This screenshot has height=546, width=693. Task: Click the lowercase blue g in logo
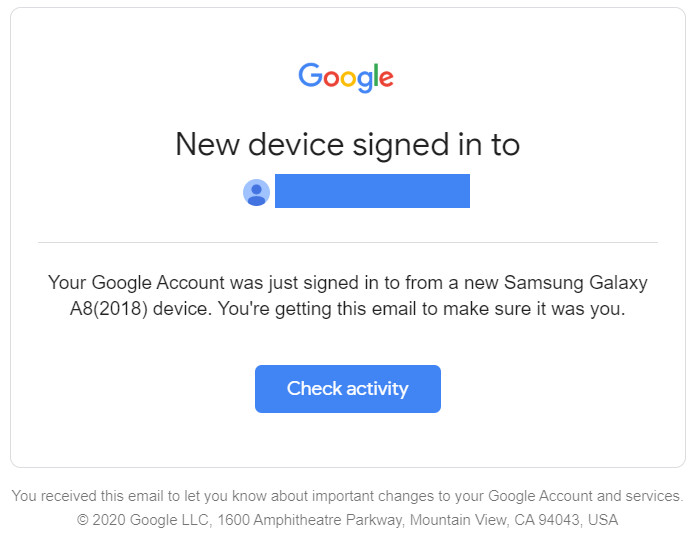click(x=365, y=81)
